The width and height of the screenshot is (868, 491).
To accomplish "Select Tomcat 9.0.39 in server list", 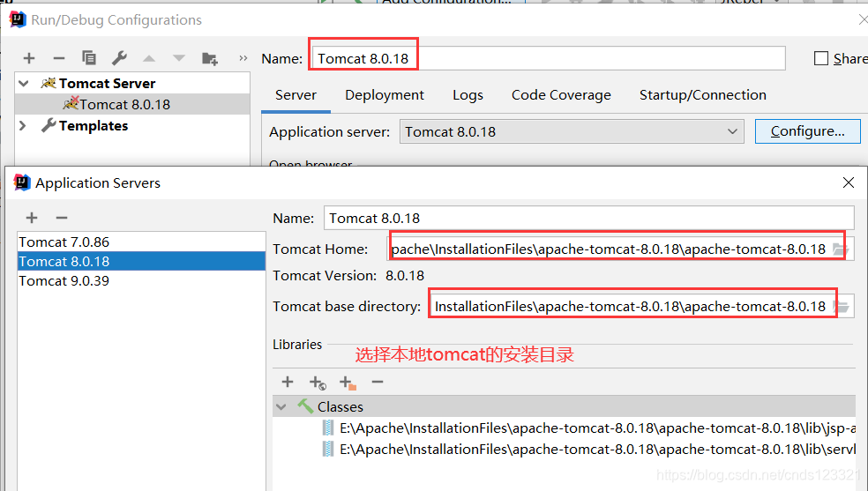I will click(x=141, y=280).
